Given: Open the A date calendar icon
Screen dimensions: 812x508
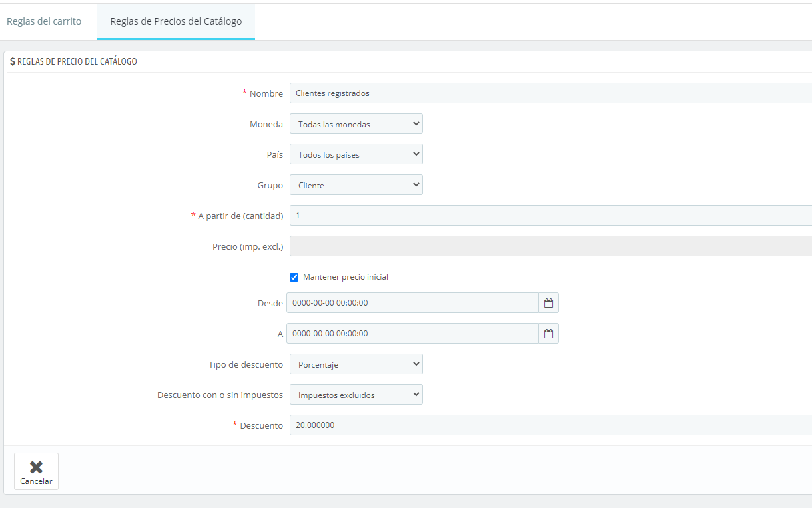Looking at the screenshot, I should pyautogui.click(x=548, y=334).
